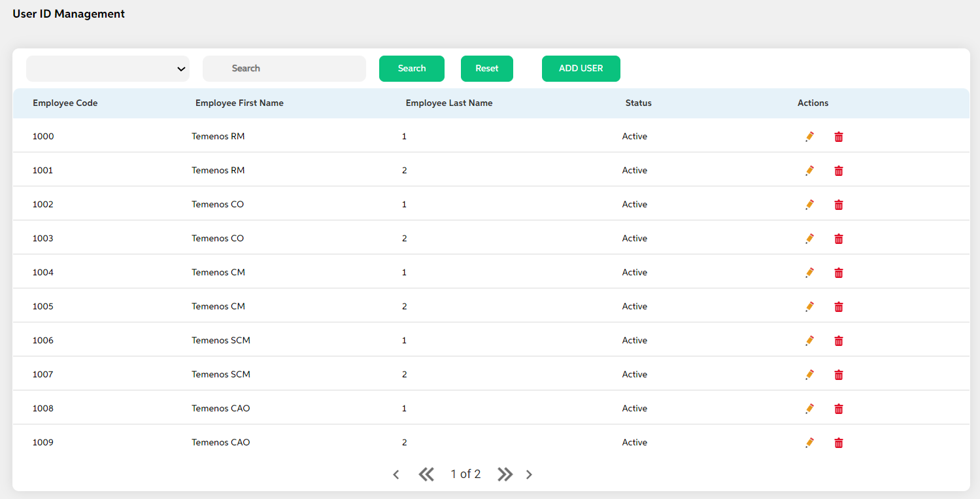Delete employee 1005 using trash icon
Viewport: 980px width, 499px height.
point(839,307)
